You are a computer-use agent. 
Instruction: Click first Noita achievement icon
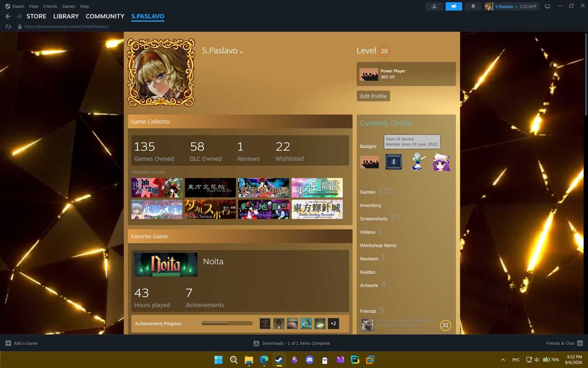[x=265, y=323]
